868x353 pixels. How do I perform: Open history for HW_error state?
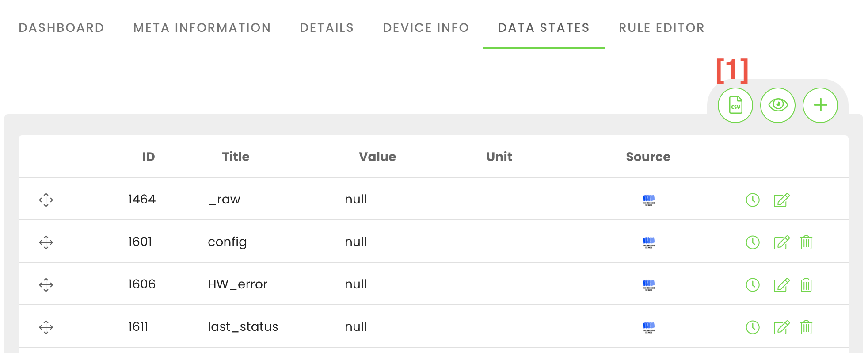click(752, 285)
